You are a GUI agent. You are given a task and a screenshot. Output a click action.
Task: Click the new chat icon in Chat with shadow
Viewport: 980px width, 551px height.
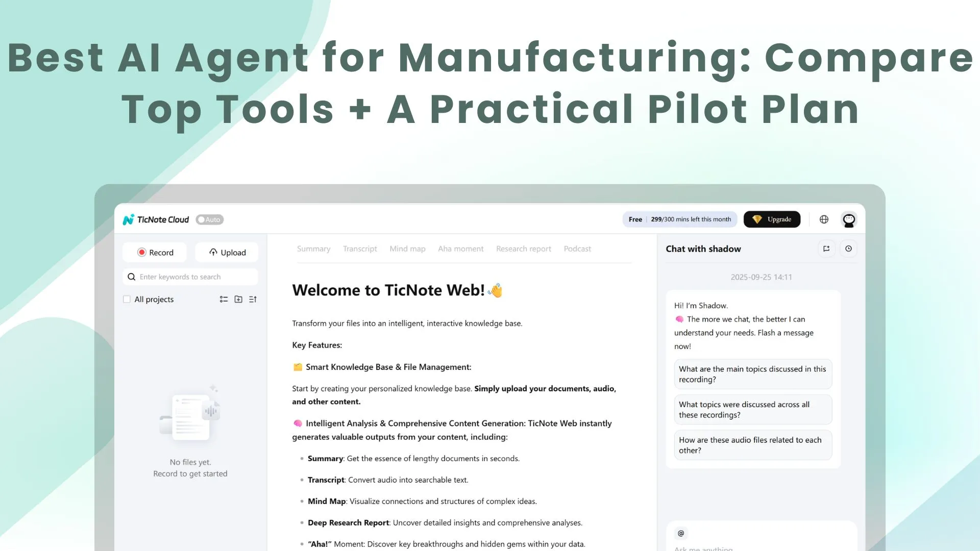tap(826, 249)
